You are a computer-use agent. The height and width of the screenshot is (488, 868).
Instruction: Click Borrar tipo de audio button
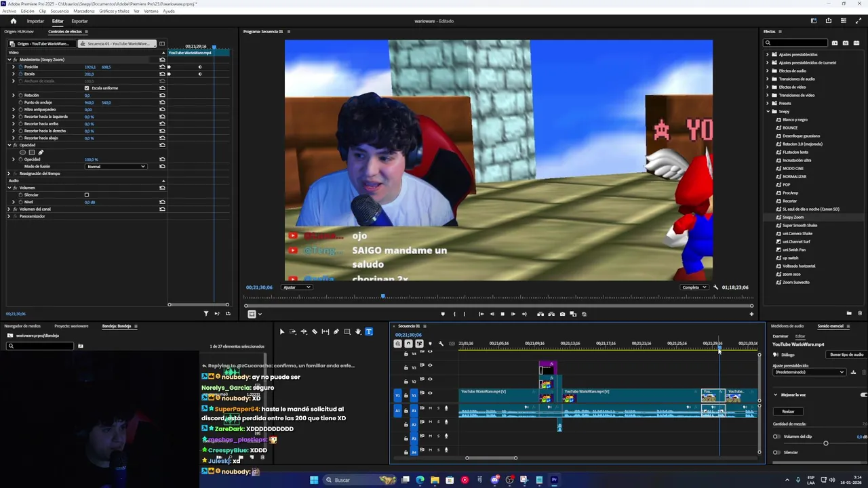tap(847, 354)
